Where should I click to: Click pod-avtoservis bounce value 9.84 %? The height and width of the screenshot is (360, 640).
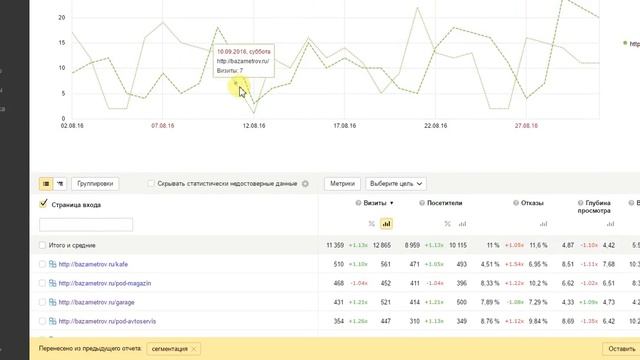click(x=538, y=321)
